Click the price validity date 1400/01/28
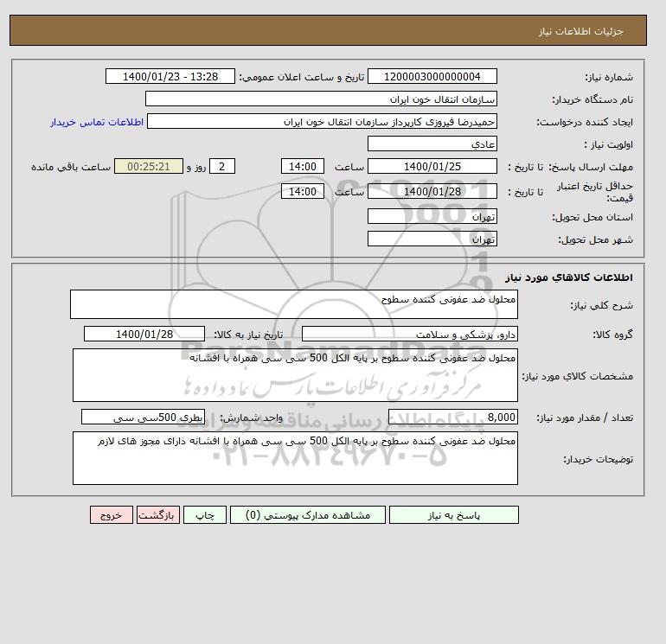 point(432,191)
